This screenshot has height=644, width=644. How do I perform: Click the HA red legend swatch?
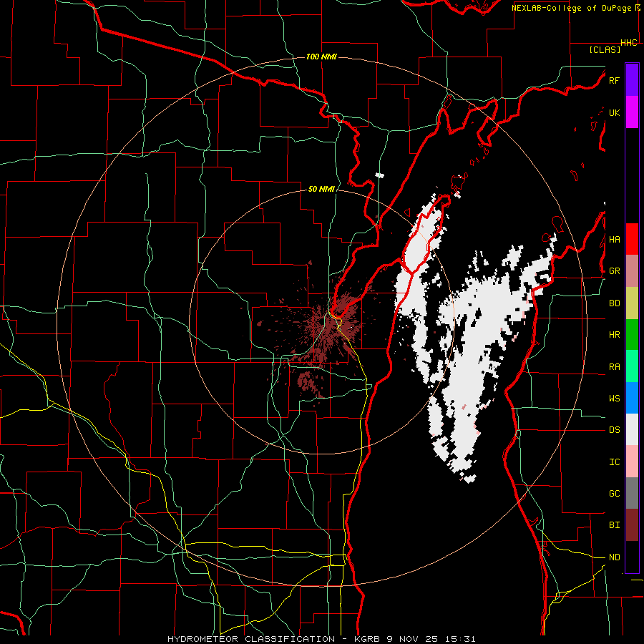point(632,239)
